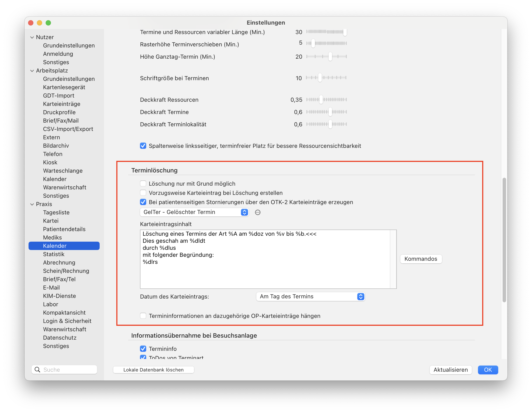Open the GelTer - Gelöschter Termin dropdown
The image size is (532, 413).
194,212
